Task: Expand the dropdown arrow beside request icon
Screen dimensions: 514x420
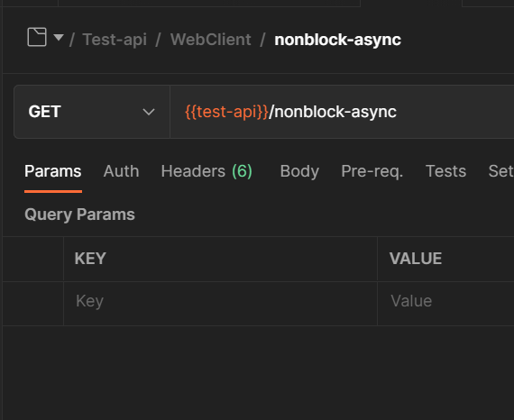Action: [59, 37]
